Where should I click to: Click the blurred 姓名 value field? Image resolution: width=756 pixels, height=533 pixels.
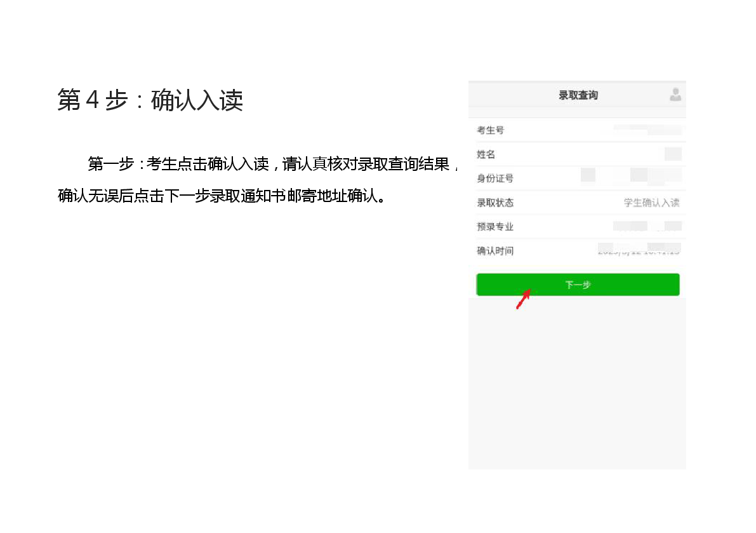point(672,154)
